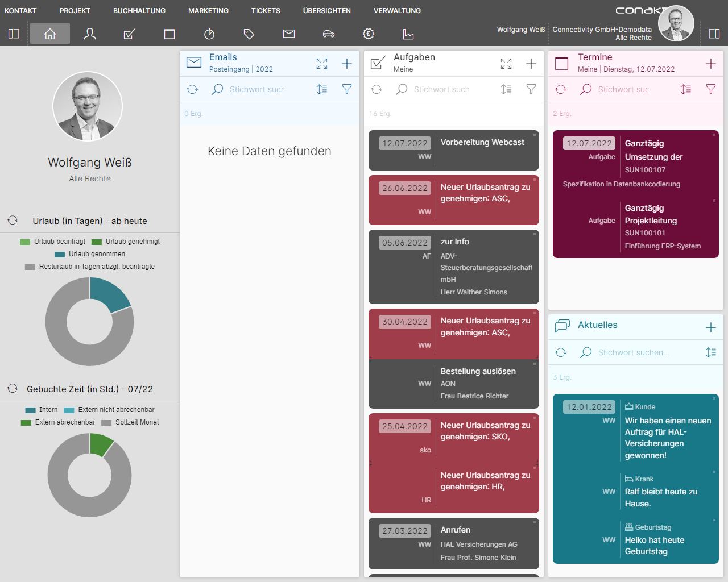Expand the Emails panel to fullscreen
The height and width of the screenshot is (582, 728).
point(322,64)
